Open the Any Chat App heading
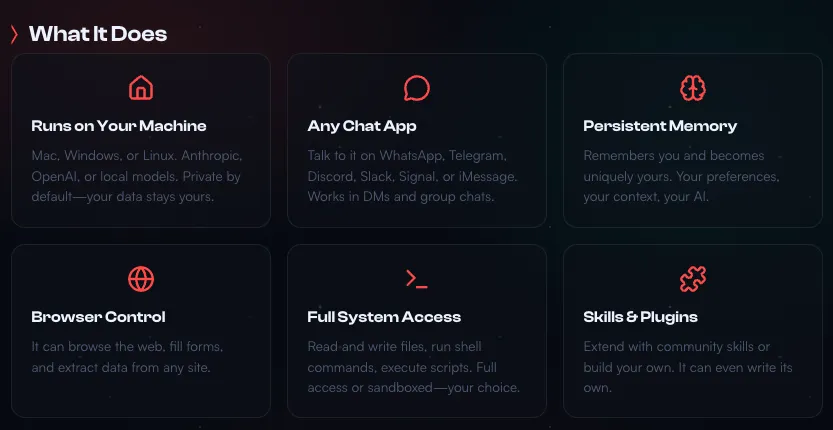Screen dimensions: 833x430 362,126
